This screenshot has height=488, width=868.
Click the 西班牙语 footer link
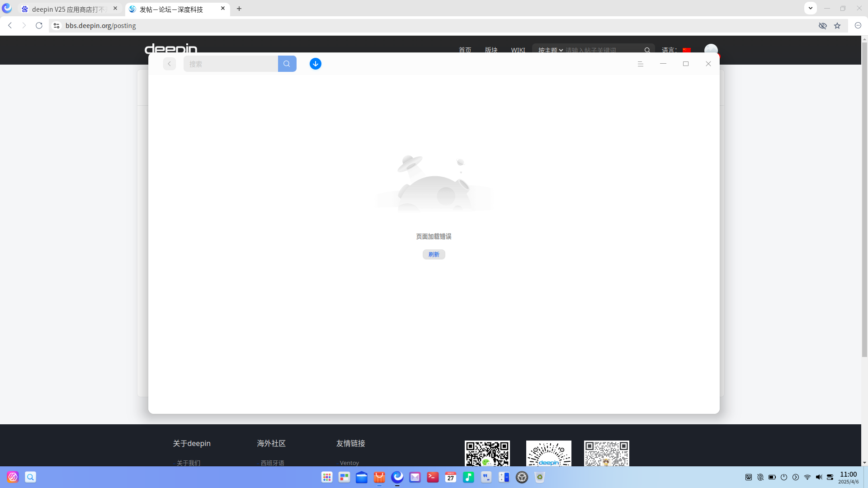point(272,463)
